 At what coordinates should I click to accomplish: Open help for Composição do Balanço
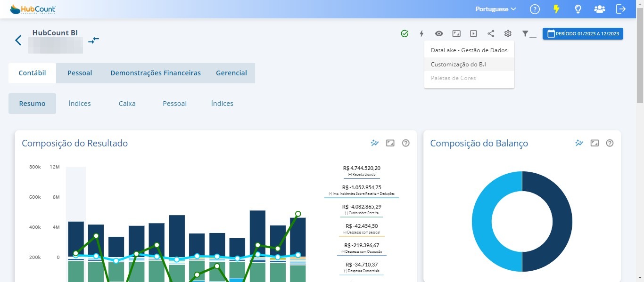(x=610, y=143)
